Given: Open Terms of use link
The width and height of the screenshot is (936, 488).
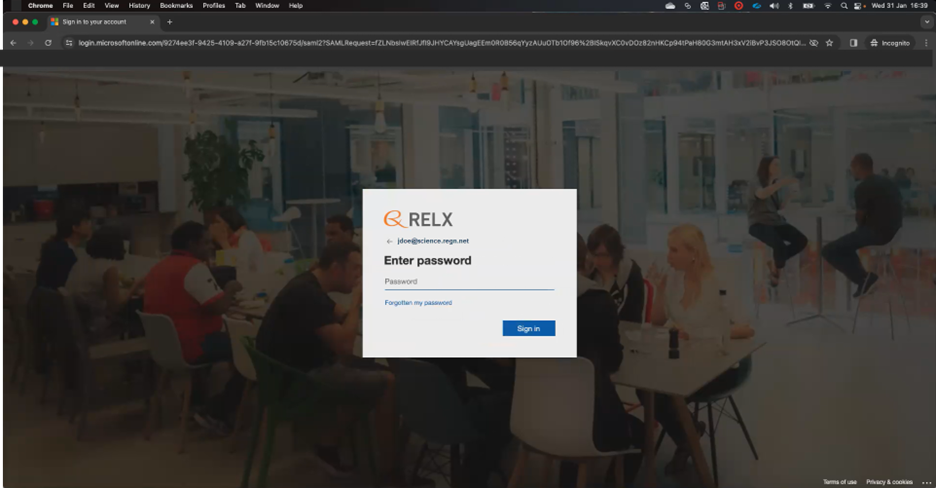Looking at the screenshot, I should (839, 481).
